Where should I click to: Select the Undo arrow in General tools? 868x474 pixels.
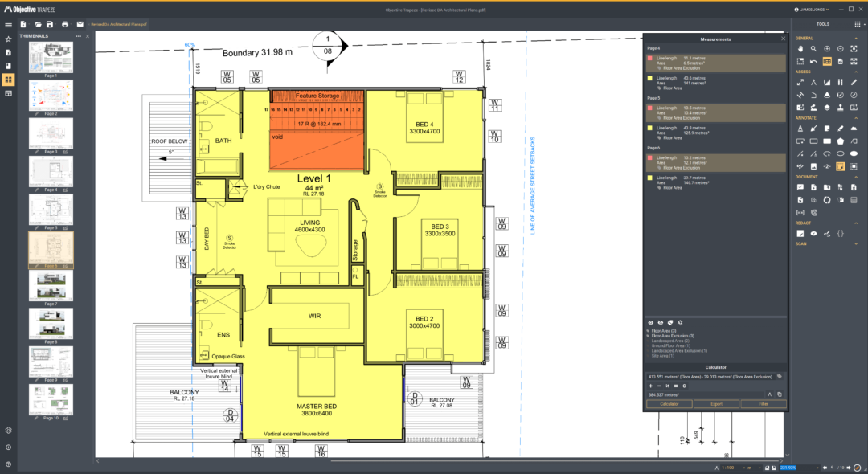[x=813, y=61]
